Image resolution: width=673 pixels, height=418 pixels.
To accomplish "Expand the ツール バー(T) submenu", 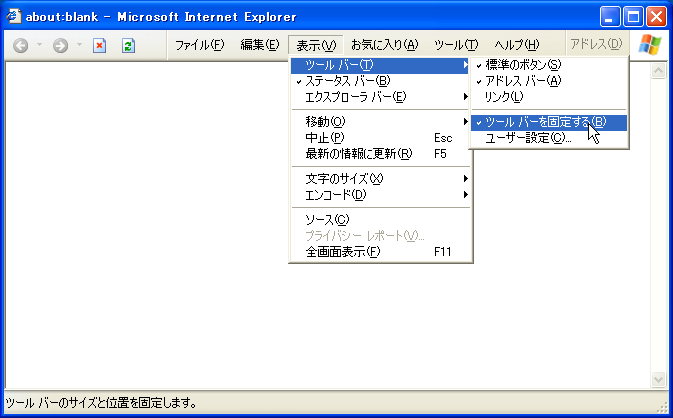I will [380, 65].
